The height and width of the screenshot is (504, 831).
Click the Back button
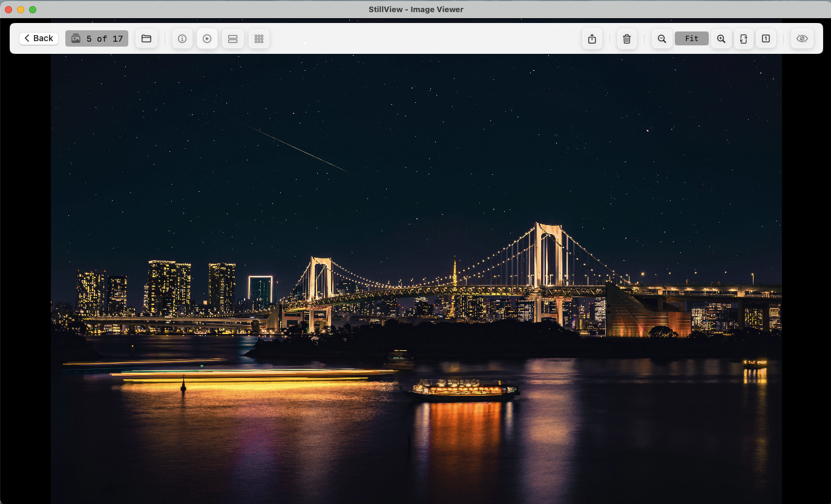point(39,39)
